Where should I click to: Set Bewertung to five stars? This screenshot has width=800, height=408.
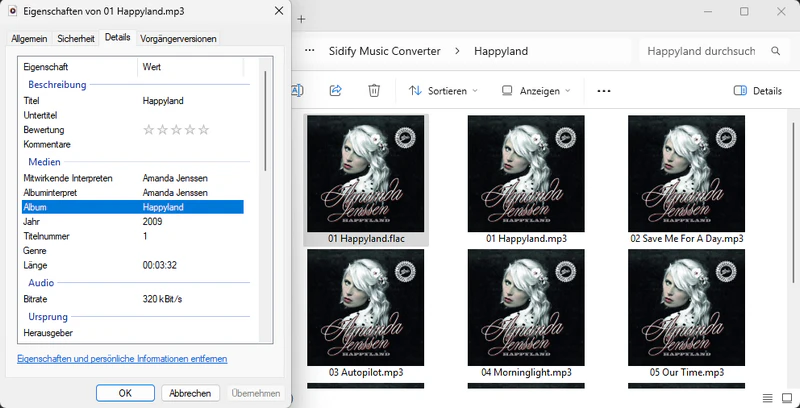[x=204, y=130]
